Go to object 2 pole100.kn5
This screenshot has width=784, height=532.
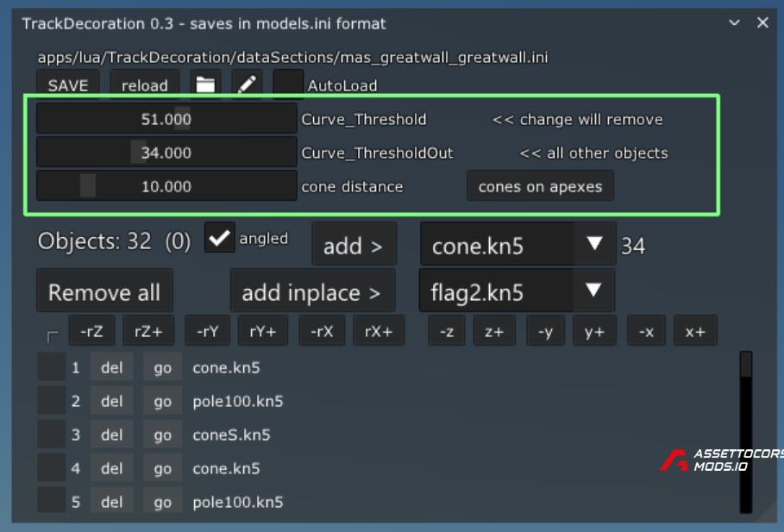pos(162,401)
